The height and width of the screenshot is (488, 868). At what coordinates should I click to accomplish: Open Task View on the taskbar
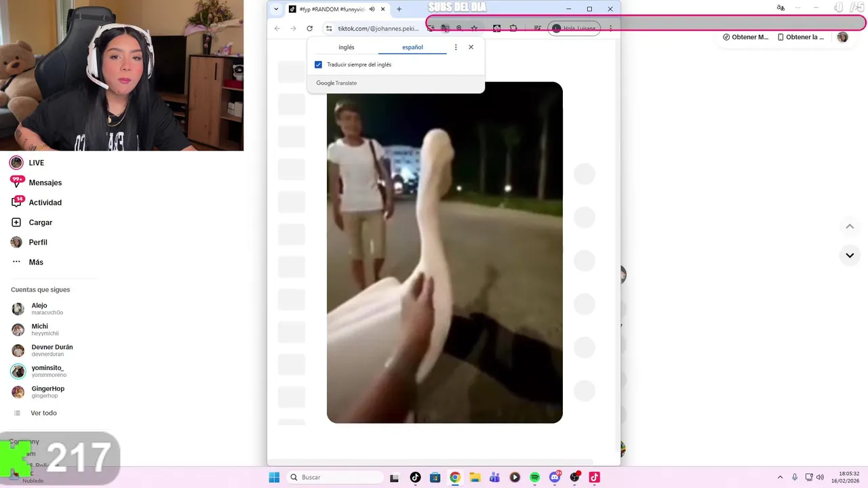[x=395, y=477]
